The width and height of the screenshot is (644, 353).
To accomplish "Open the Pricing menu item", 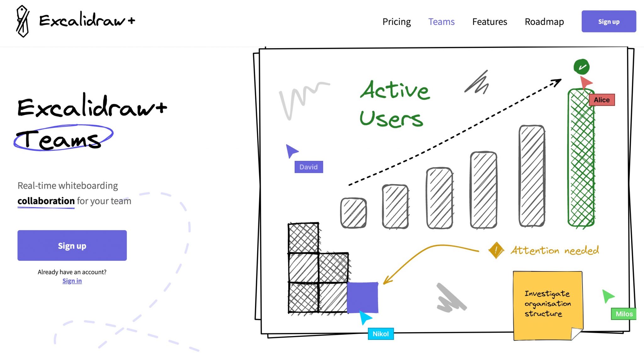I will pyautogui.click(x=397, y=21).
